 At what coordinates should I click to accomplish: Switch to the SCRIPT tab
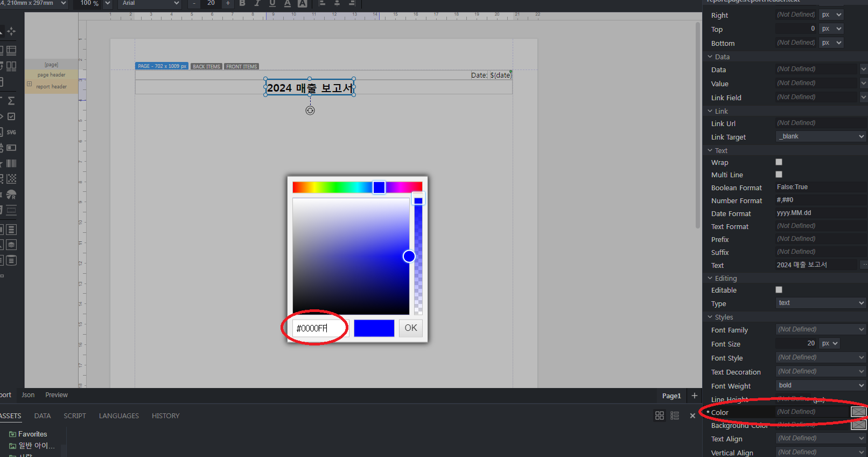pos(75,416)
